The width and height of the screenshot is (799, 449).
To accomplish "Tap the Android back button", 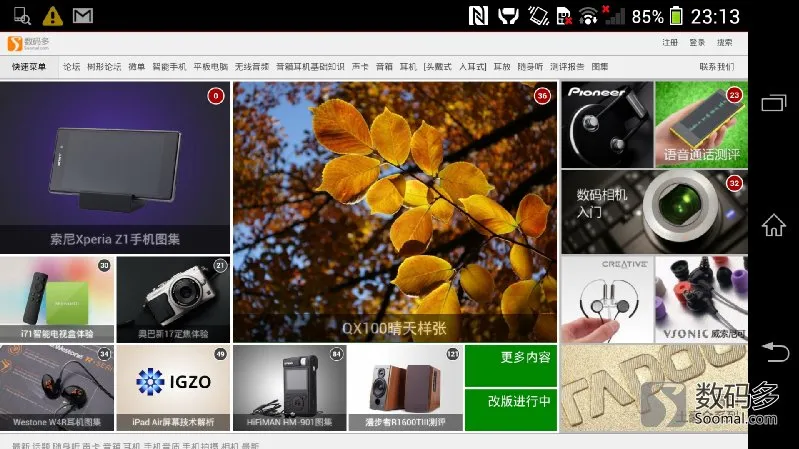I will (x=775, y=352).
